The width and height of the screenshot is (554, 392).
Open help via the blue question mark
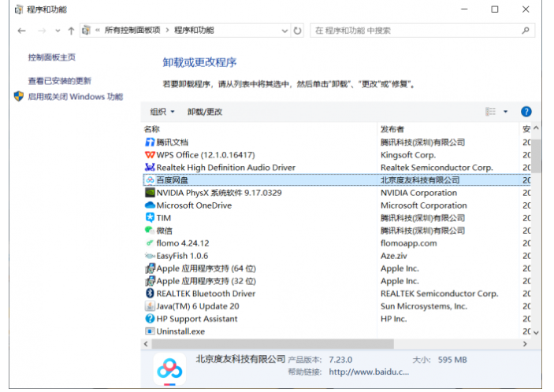point(526,112)
